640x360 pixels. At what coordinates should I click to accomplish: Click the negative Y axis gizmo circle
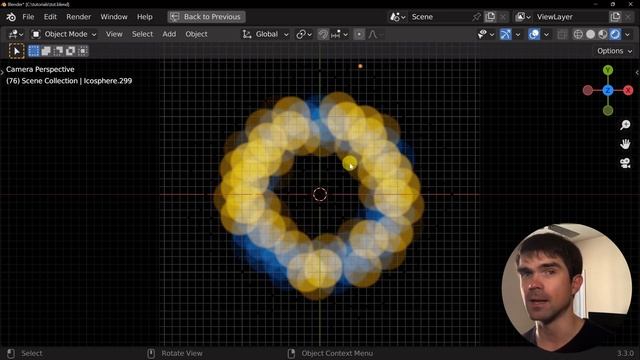[608, 110]
